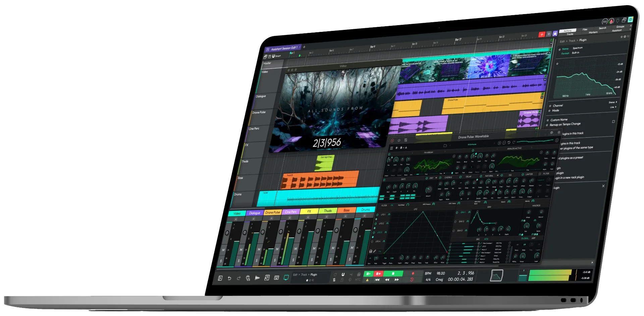644x316 pixels.
Task: Click the panel layout icon at the bottom toolbar's far left
Action: coord(220,278)
